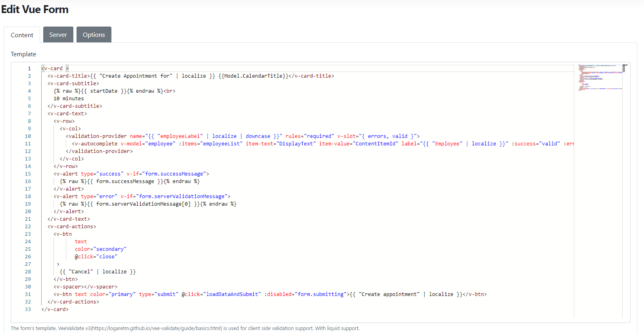Click "form.submitting" disabled binding
Image resolution: width=644 pixels, height=334 pixels.
point(321,294)
